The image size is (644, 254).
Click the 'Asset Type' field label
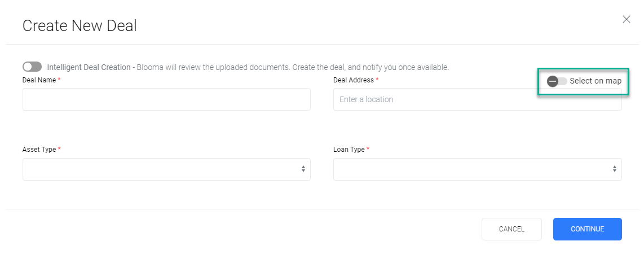click(x=39, y=150)
